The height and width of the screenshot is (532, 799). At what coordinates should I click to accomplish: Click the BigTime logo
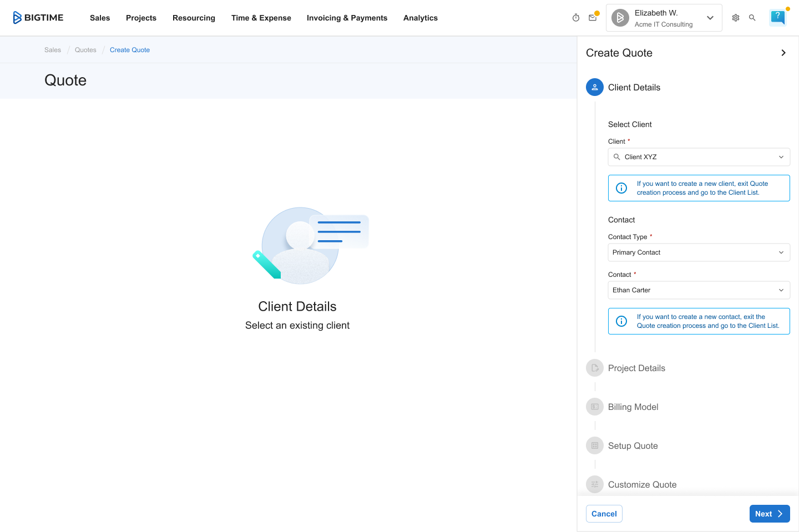38,18
